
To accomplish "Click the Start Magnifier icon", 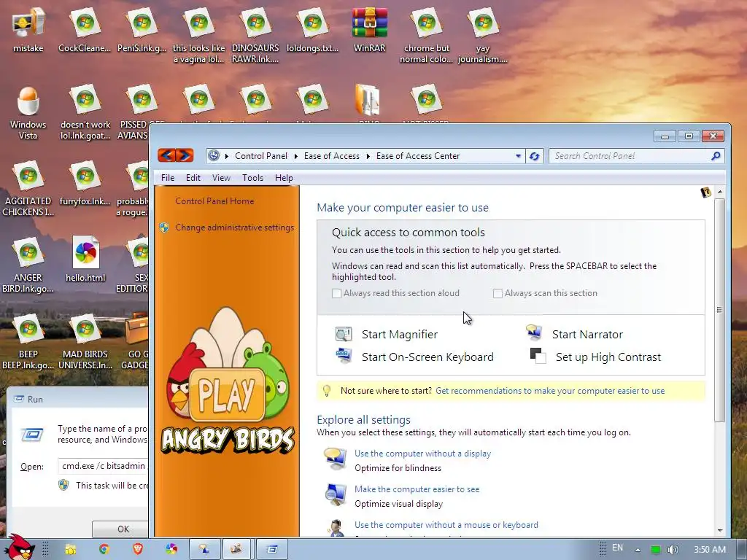I will [x=344, y=334].
